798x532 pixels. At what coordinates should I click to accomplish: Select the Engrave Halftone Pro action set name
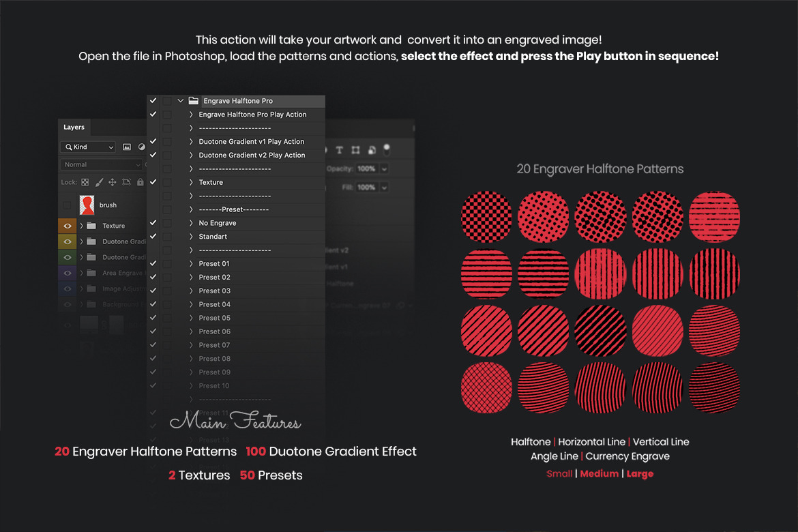pos(238,101)
